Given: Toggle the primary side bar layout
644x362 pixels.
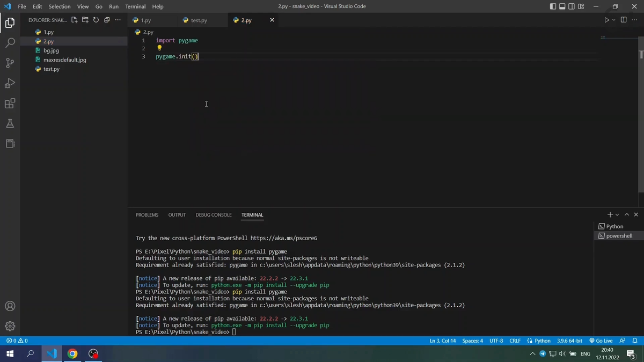Looking at the screenshot, I should (x=553, y=6).
